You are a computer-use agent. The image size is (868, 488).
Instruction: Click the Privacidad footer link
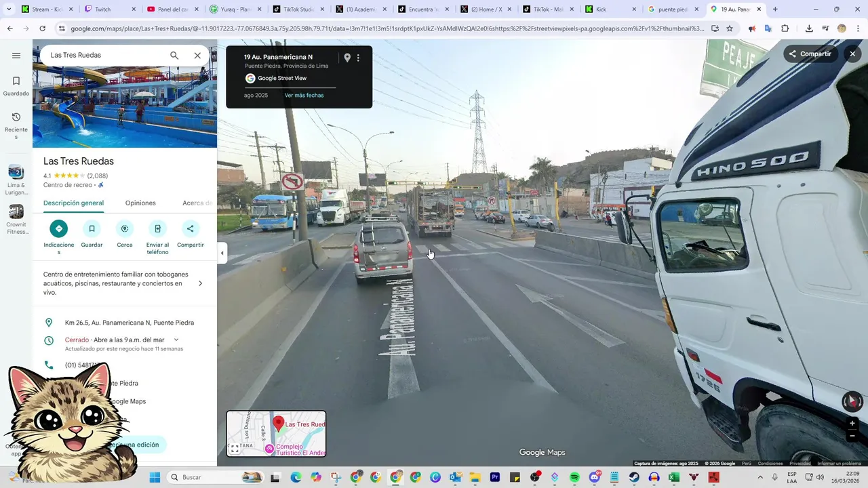pos(800,464)
